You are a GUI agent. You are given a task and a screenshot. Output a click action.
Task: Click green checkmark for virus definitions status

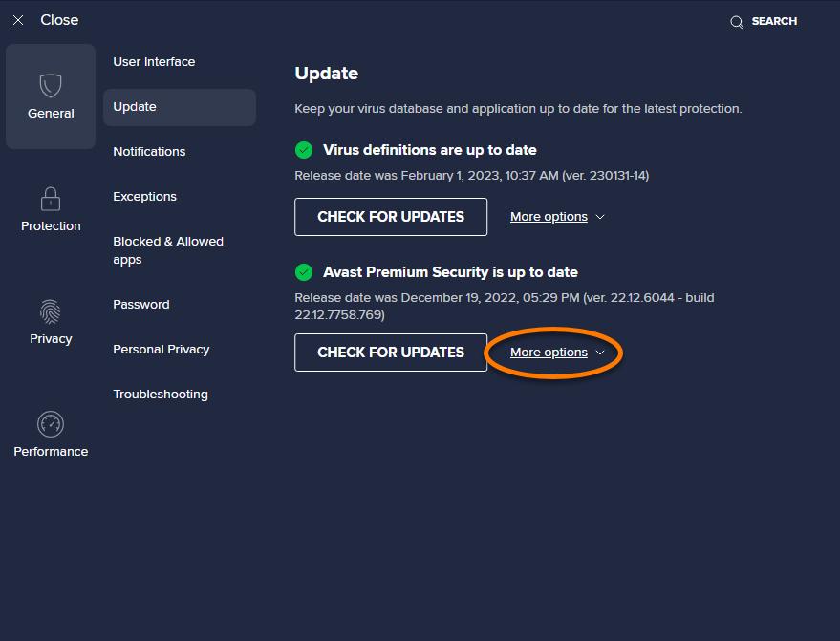tap(304, 150)
